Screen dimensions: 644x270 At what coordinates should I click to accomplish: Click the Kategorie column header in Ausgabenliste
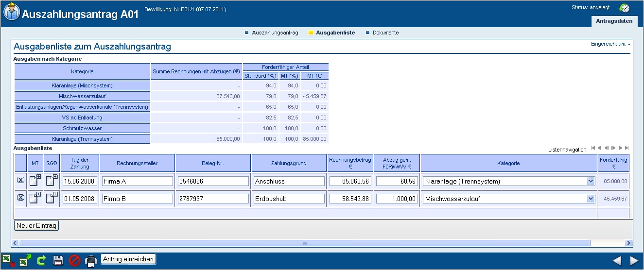coord(508,163)
